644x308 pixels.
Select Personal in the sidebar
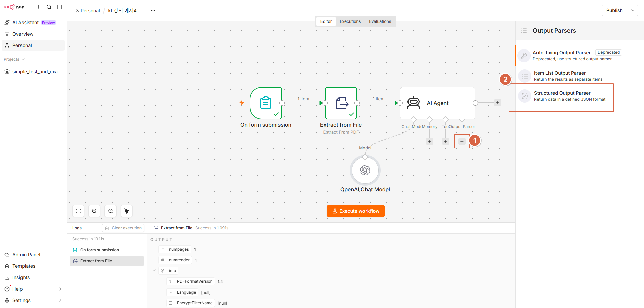(x=33, y=45)
